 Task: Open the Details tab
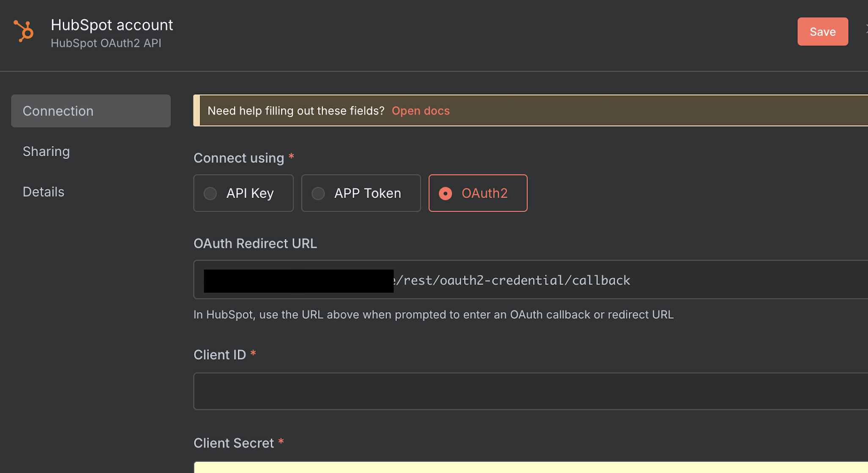point(44,192)
